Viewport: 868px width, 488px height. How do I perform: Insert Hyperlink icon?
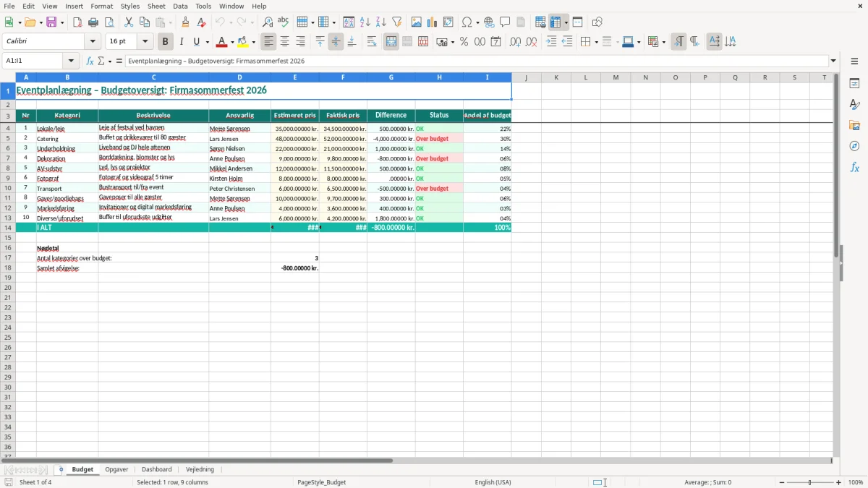(489, 22)
